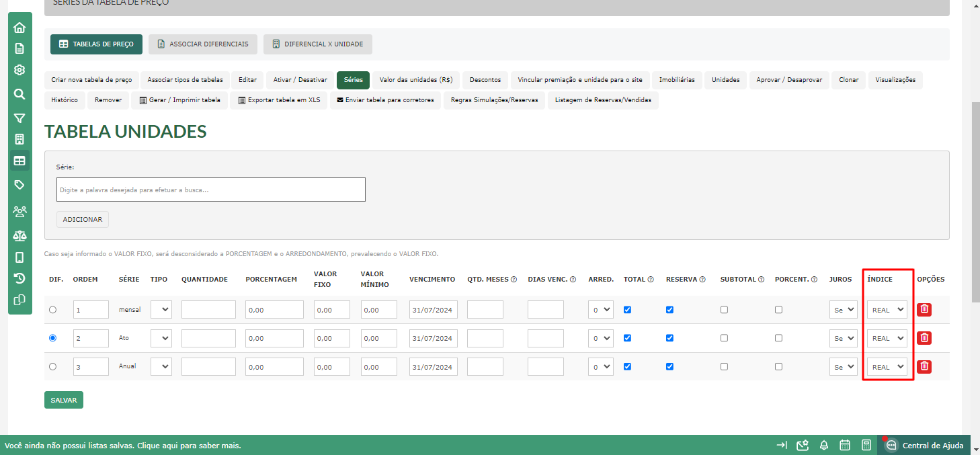The image size is (980, 455).
Task: Open the document icon in sidebar
Action: (x=19, y=48)
